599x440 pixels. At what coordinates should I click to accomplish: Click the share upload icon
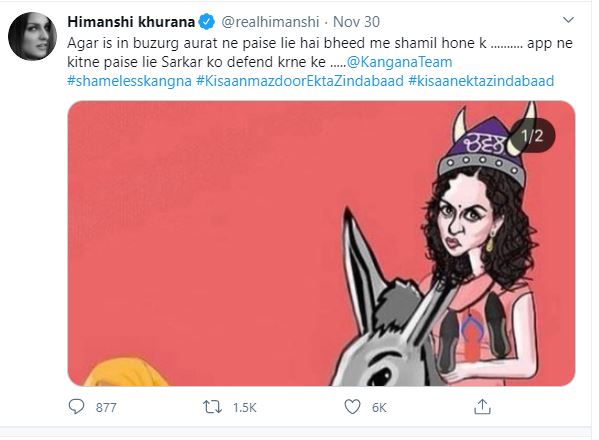pos(482,407)
